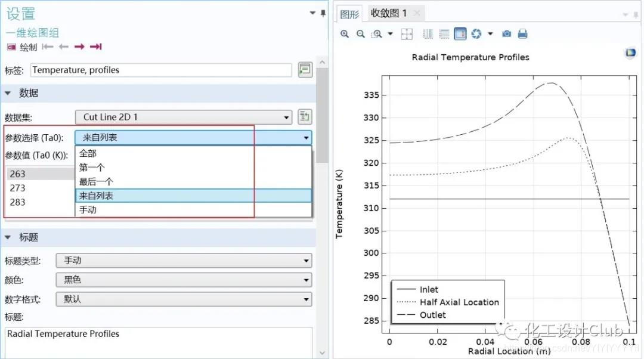The image size is (644, 359).
Task: Close the 收敛图 1 tab
Action: (417, 13)
